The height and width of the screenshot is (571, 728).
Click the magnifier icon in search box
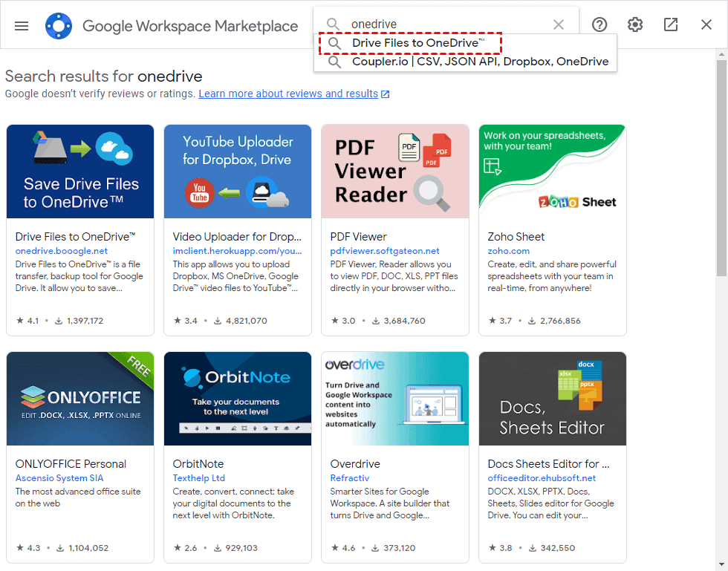[x=334, y=25]
